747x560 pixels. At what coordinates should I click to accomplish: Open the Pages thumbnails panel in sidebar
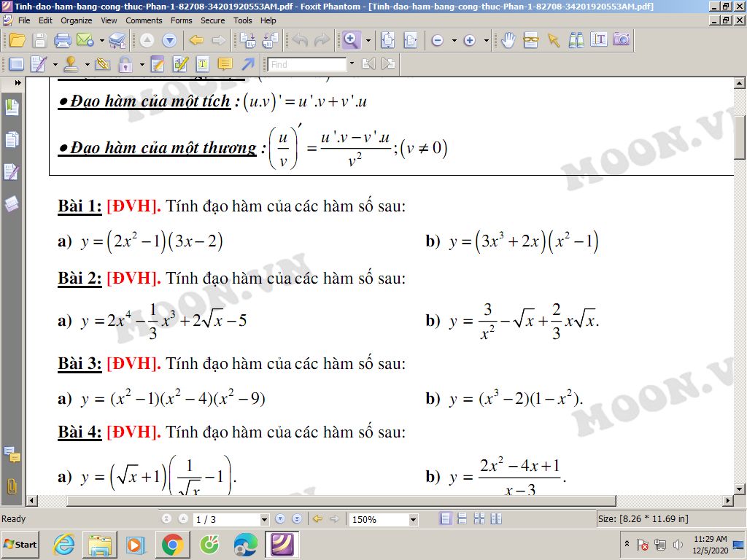[x=12, y=140]
